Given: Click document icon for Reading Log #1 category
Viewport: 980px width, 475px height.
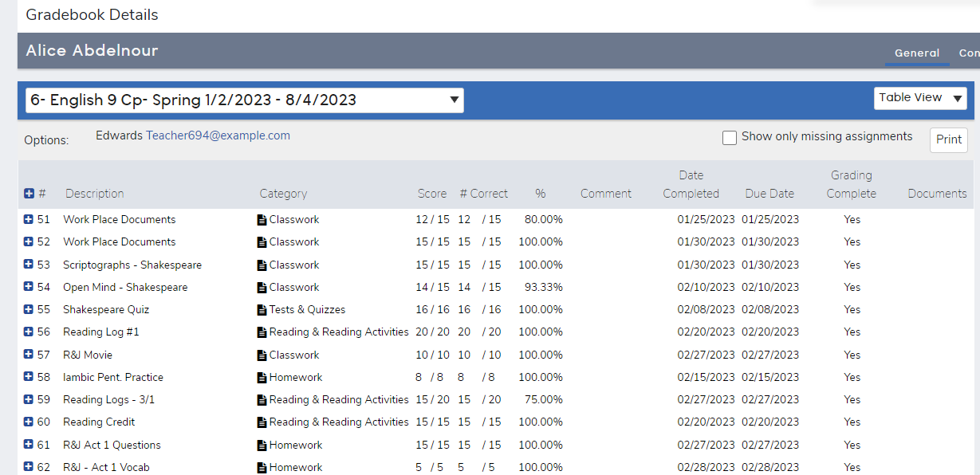Looking at the screenshot, I should click(x=262, y=332).
